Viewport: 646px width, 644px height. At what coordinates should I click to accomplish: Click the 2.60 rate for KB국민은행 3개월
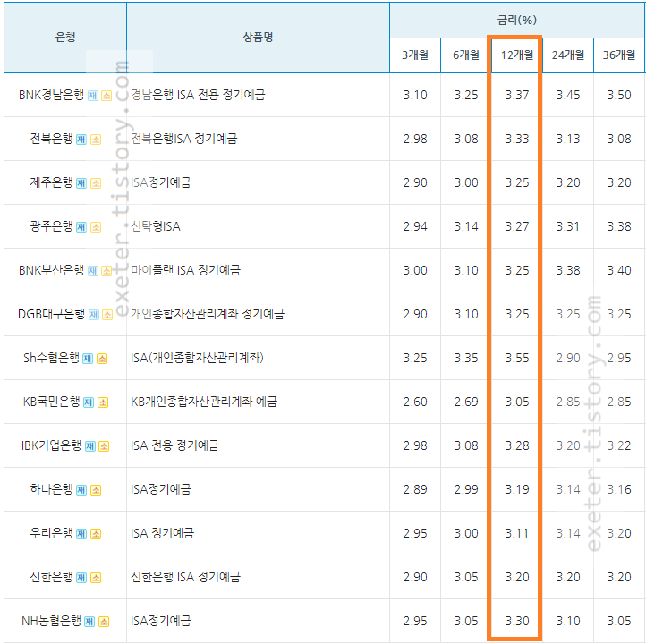point(415,402)
